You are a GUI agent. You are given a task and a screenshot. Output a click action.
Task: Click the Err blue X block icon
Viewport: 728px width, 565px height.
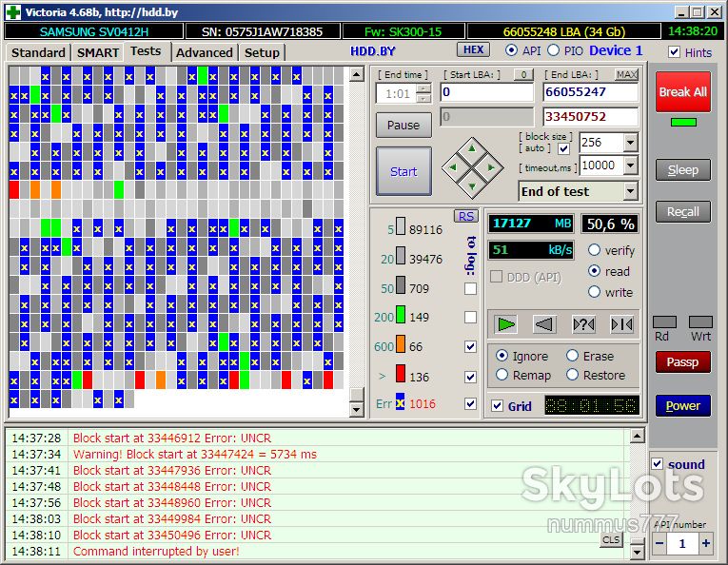point(400,401)
